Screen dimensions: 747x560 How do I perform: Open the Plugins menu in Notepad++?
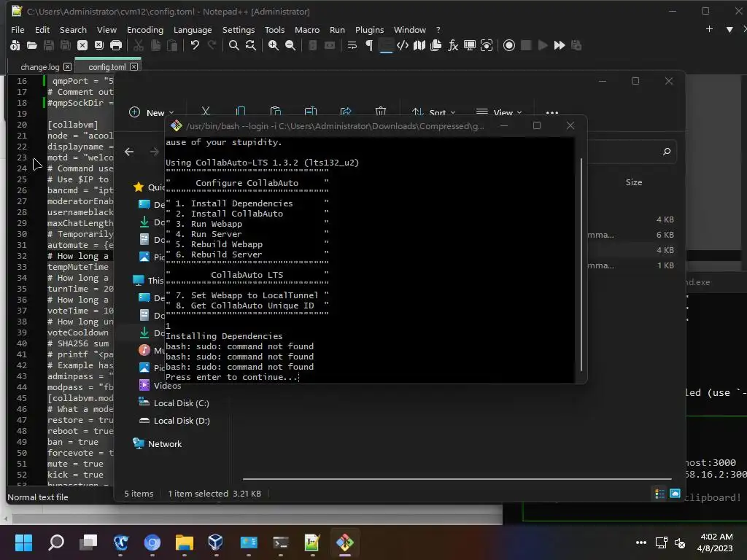pyautogui.click(x=369, y=29)
